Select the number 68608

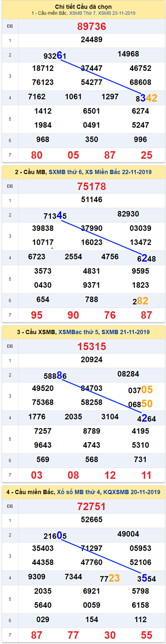(x=140, y=82)
